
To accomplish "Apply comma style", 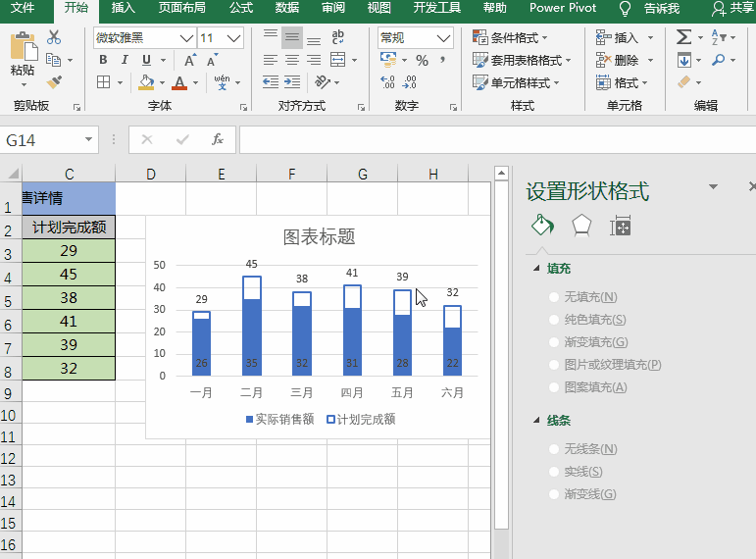I will click(442, 60).
